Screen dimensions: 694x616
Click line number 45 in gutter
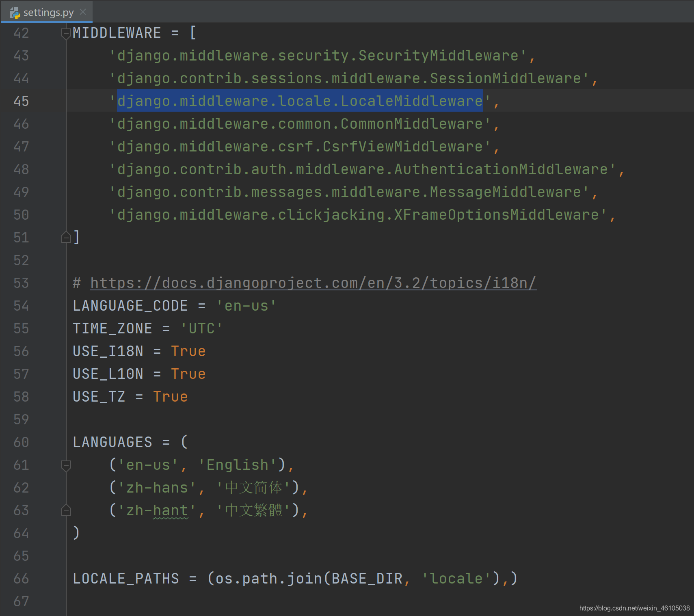(x=21, y=101)
